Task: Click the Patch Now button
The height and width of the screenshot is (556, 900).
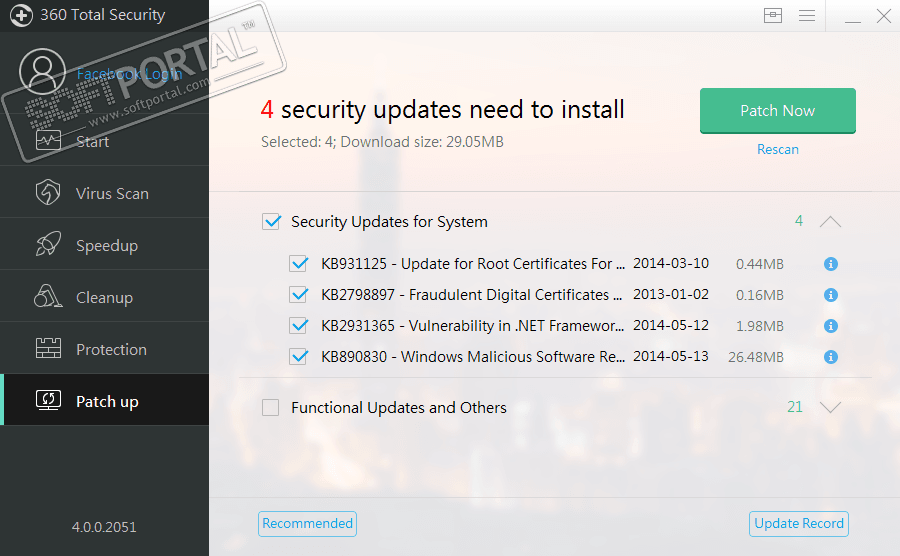Action: [x=778, y=111]
